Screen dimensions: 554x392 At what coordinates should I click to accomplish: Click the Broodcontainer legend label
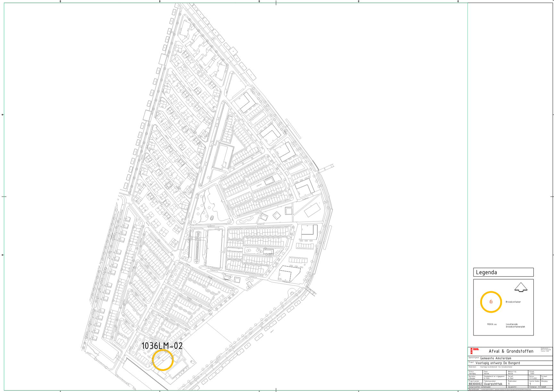[513, 302]
